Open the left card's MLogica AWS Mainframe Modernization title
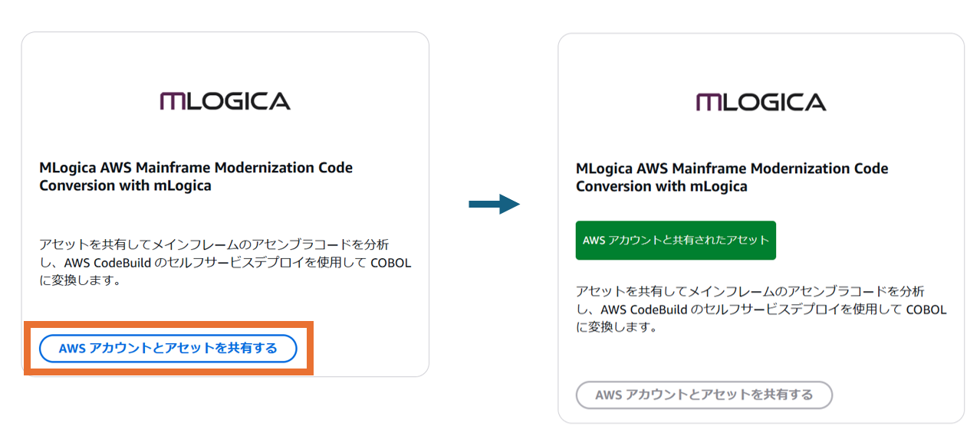 tap(196, 176)
